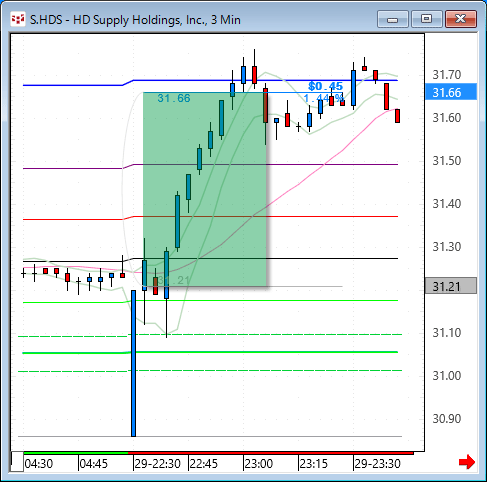Click the 30.90 price axis label

447,419
